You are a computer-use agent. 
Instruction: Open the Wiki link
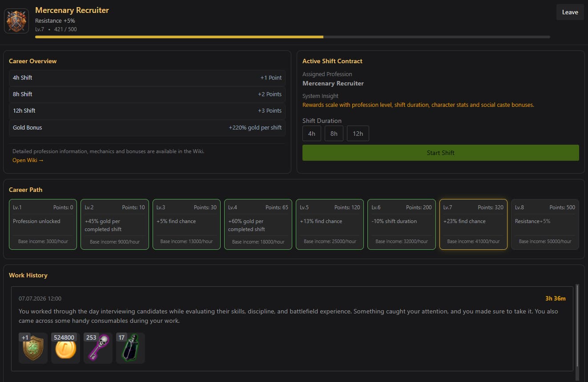pos(28,160)
